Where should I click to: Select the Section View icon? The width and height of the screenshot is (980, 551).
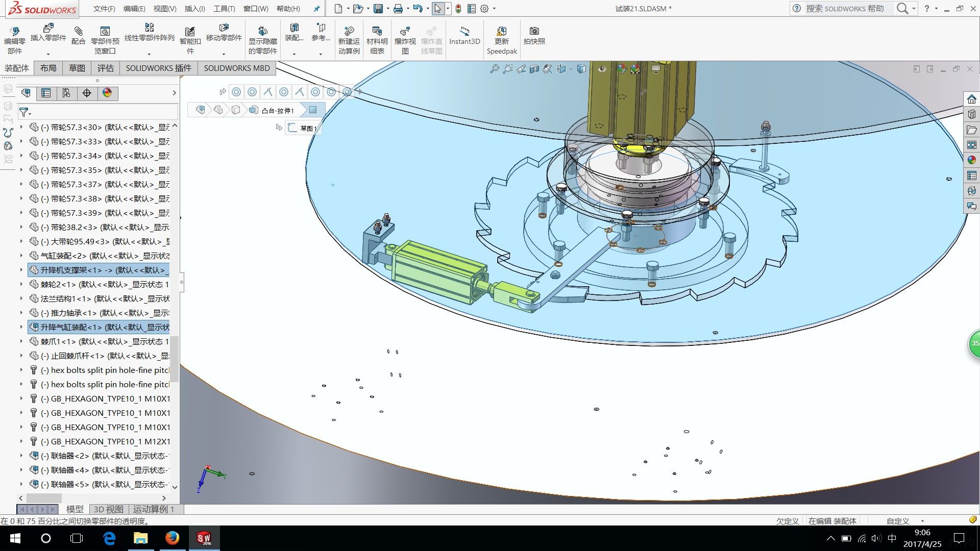point(534,69)
